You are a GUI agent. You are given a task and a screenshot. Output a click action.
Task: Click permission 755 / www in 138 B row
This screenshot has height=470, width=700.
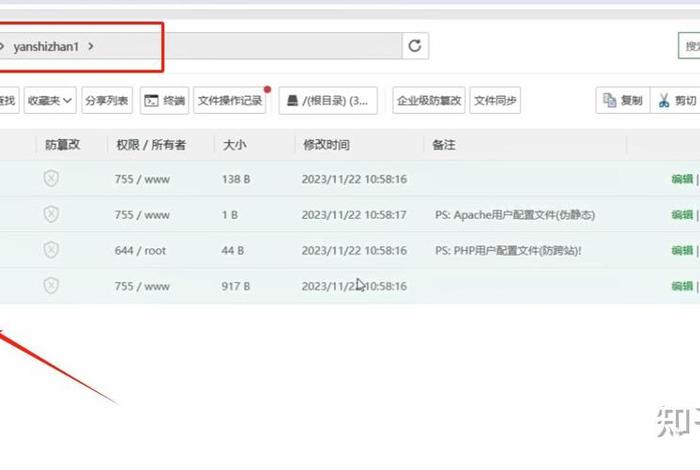[x=142, y=179]
